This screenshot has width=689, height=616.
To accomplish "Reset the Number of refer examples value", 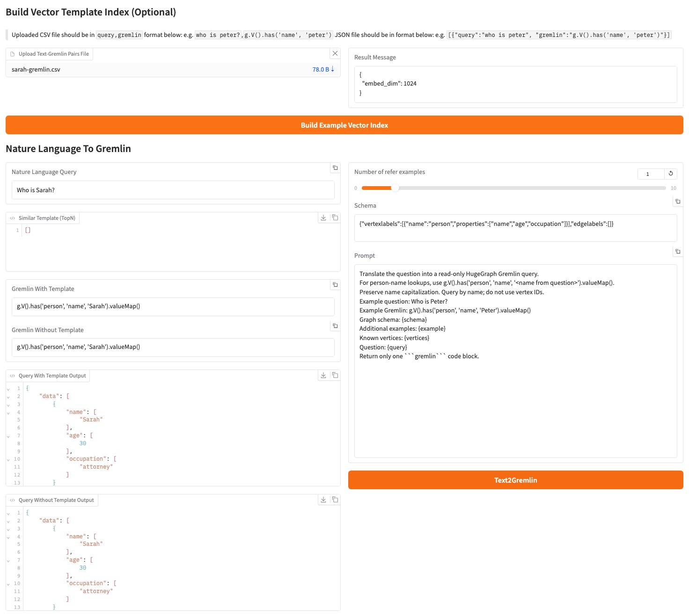I will point(671,174).
